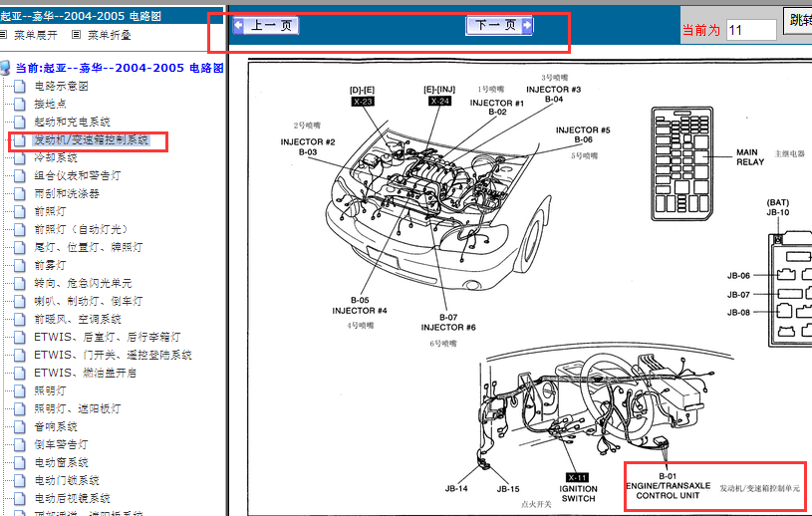Click page icon beside 冷却系统

pyautogui.click(x=20, y=157)
